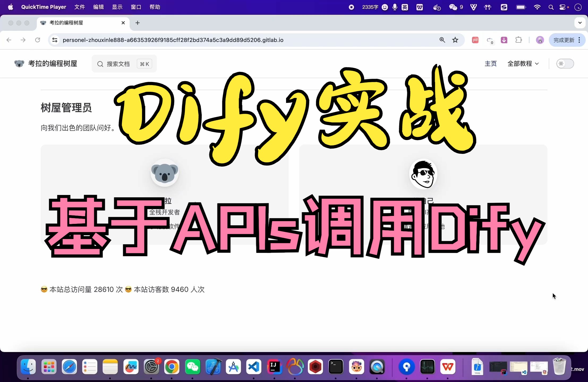
Task: Open the 窗口 menu
Action: click(x=136, y=7)
